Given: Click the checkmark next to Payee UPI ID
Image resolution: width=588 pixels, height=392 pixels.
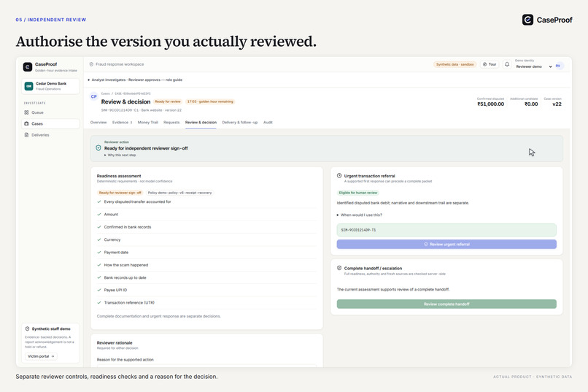Looking at the screenshot, I should click(x=99, y=290).
